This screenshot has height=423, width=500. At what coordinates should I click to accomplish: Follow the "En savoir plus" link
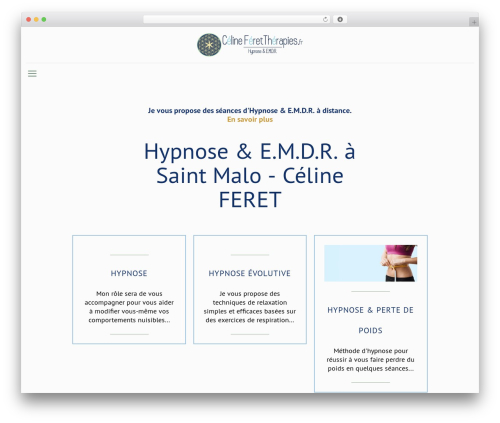pos(250,119)
